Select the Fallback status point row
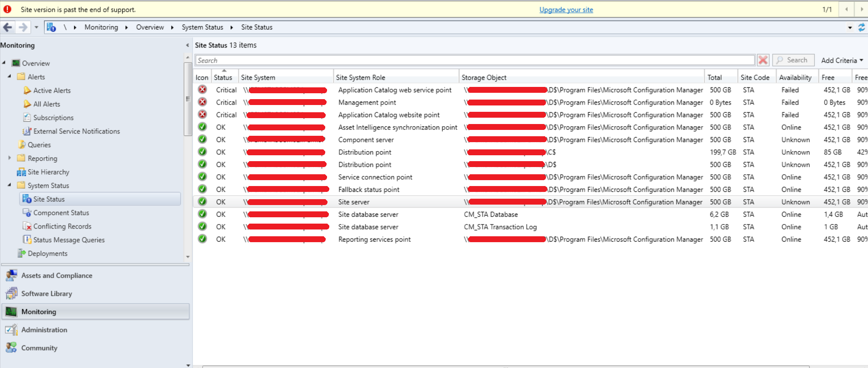 (x=531, y=190)
